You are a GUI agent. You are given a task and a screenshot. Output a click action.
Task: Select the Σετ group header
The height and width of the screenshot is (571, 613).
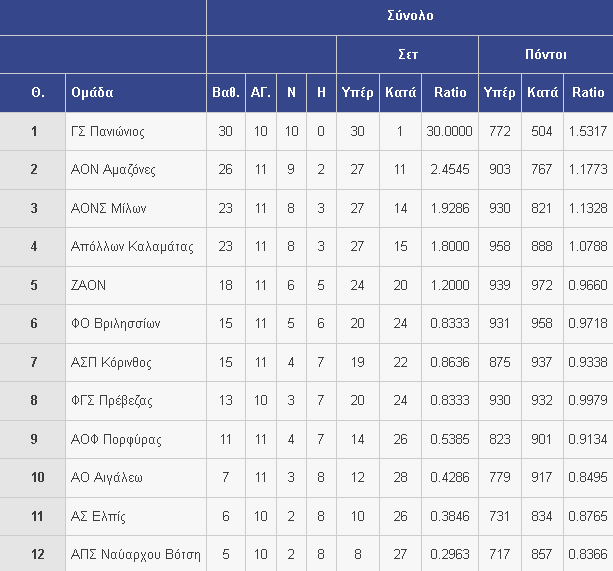[x=407, y=54]
